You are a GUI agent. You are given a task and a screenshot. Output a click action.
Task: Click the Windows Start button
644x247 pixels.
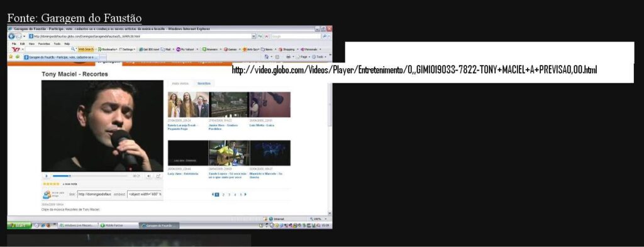[x=19, y=226]
